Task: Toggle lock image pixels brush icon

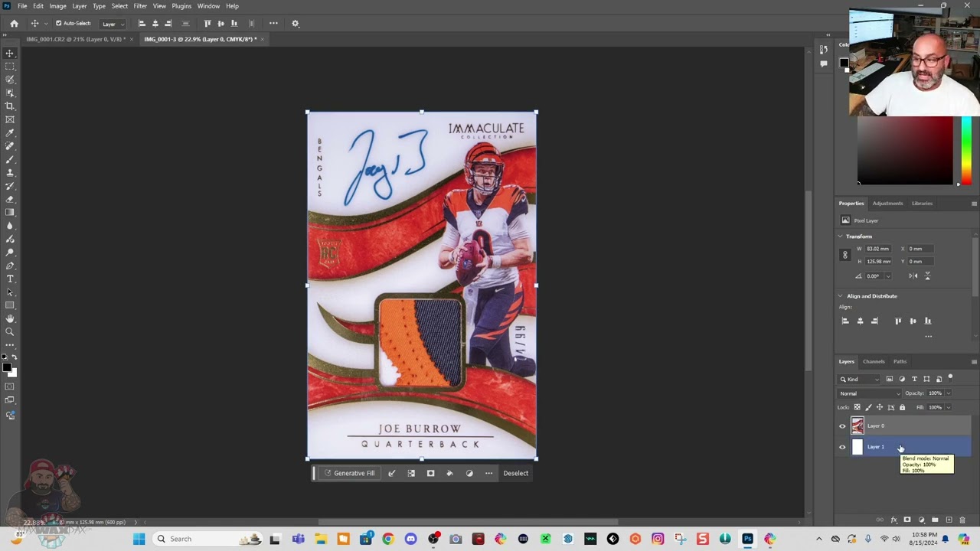Action: (x=868, y=407)
